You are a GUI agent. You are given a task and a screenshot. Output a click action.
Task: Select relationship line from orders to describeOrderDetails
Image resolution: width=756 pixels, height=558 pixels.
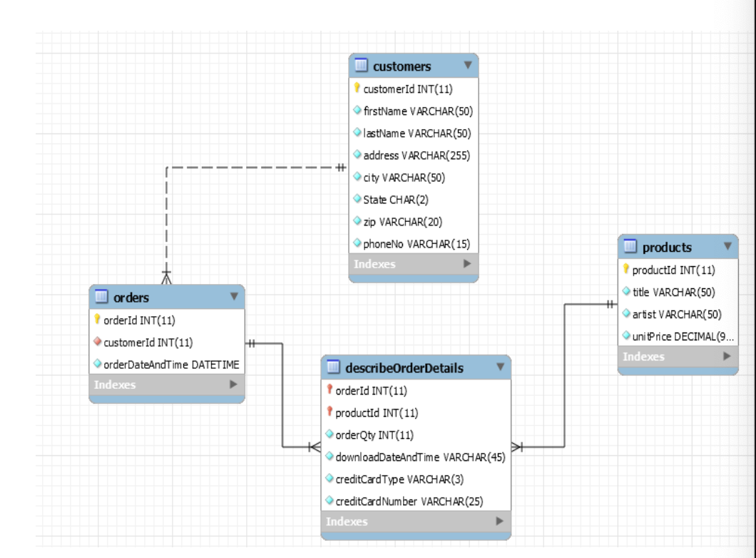tap(282, 395)
